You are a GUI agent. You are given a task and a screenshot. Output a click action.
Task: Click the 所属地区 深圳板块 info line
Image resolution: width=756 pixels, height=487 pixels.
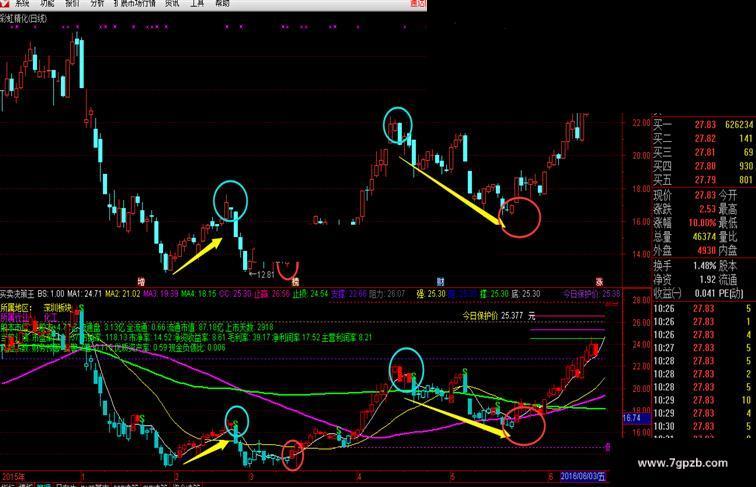coord(36,308)
